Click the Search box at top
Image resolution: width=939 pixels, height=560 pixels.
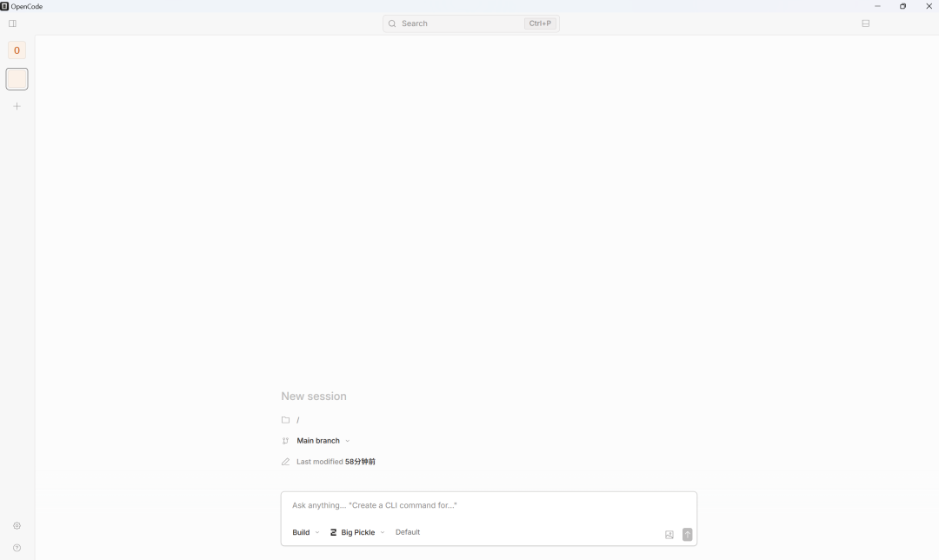[470, 23]
